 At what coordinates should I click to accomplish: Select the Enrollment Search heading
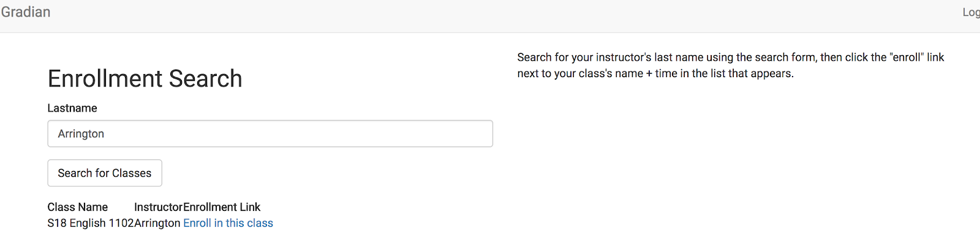point(145,78)
